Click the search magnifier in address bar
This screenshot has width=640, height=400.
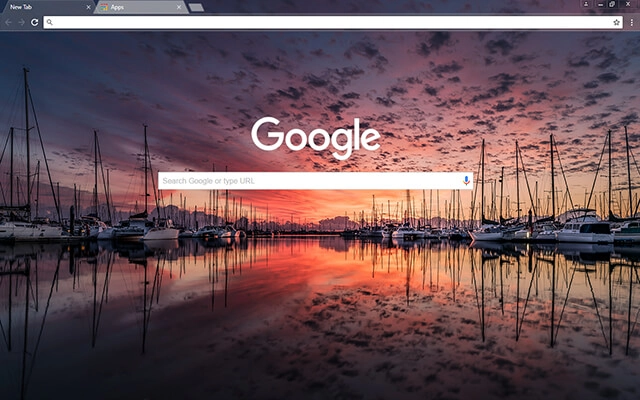pos(50,22)
